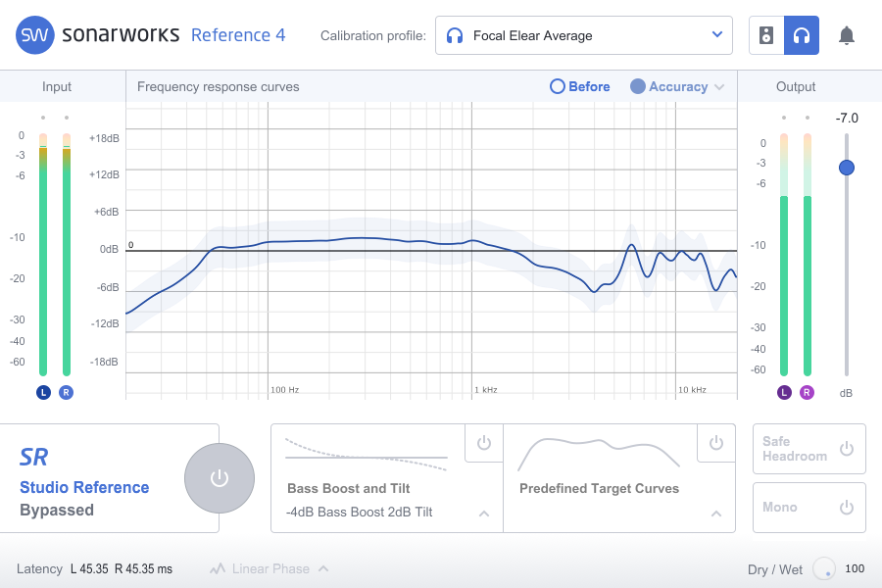This screenshot has width=882, height=588.
Task: Click the Reference 4 title text
Action: coord(238,35)
